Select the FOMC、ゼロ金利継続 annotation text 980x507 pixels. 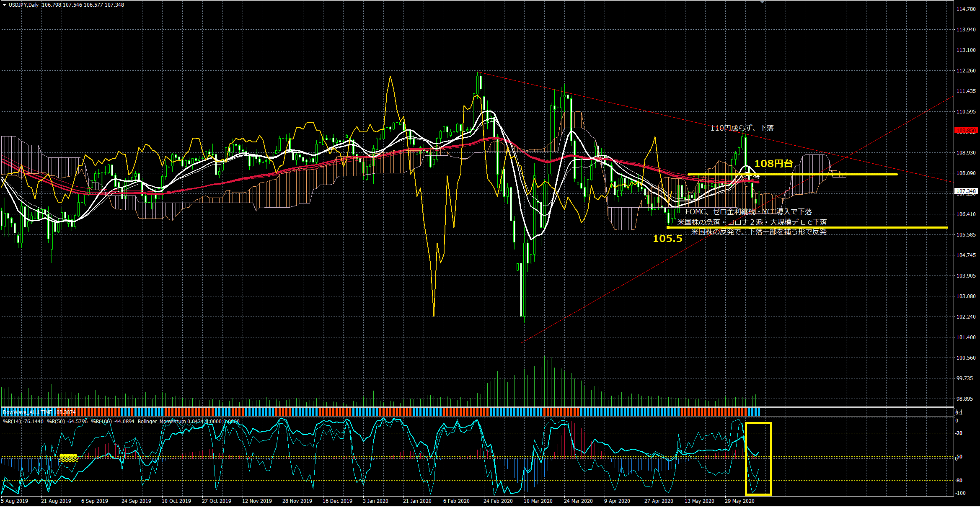(x=748, y=212)
